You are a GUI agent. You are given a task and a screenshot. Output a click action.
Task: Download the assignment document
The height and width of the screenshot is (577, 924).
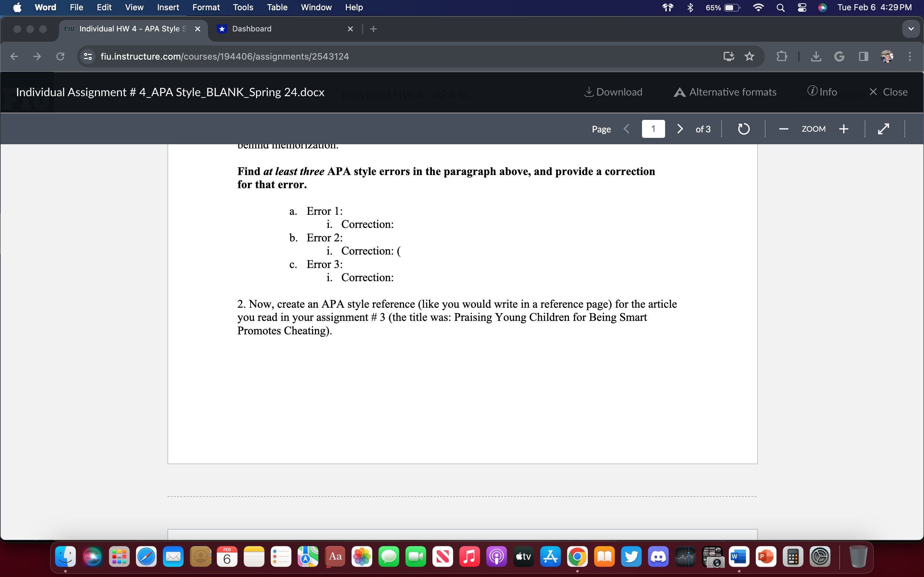click(613, 92)
